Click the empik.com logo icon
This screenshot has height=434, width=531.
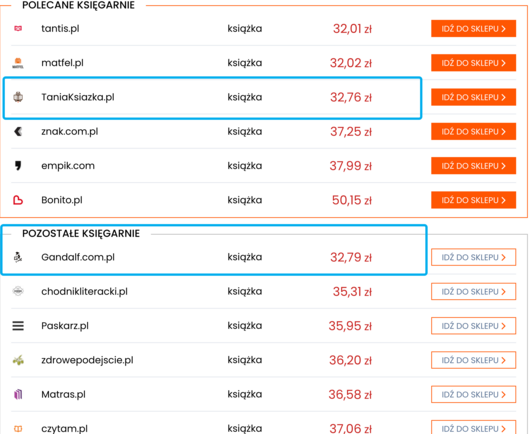18,166
